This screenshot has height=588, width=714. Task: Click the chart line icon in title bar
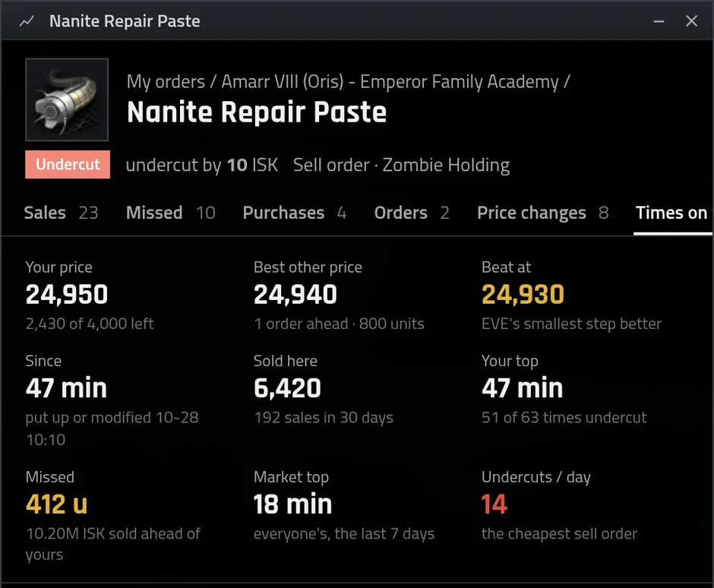tap(27, 21)
